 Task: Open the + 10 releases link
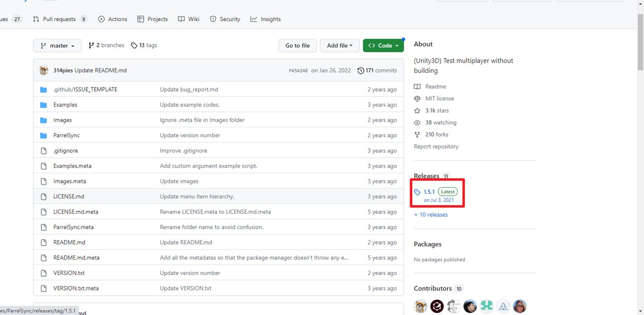point(431,215)
